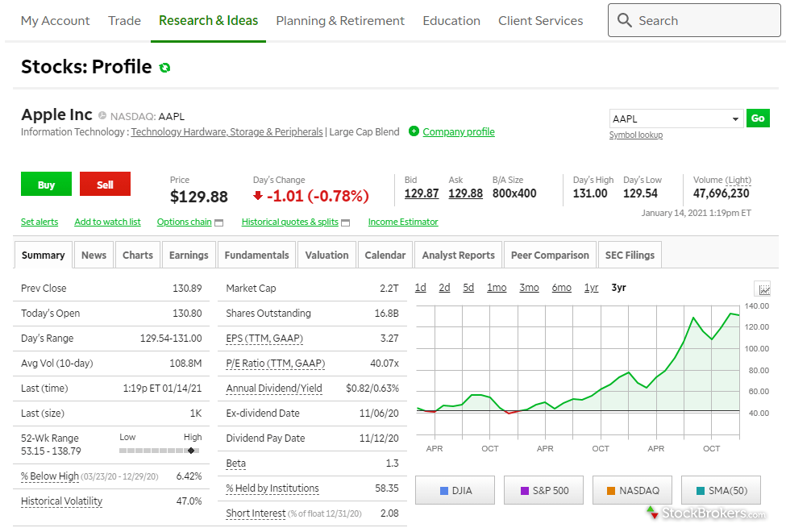This screenshot has height=532, width=786.
Task: Switch to the Charts tab
Action: coord(138,255)
